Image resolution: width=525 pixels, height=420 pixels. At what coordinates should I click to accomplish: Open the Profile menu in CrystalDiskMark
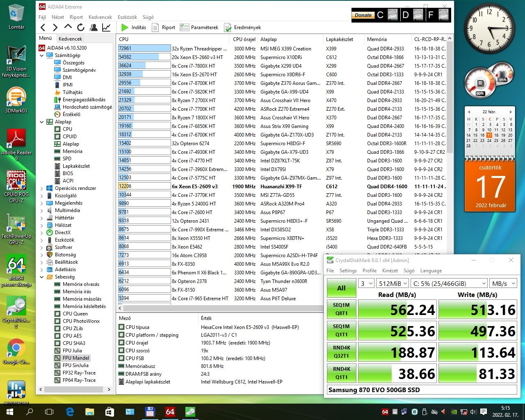coord(370,271)
